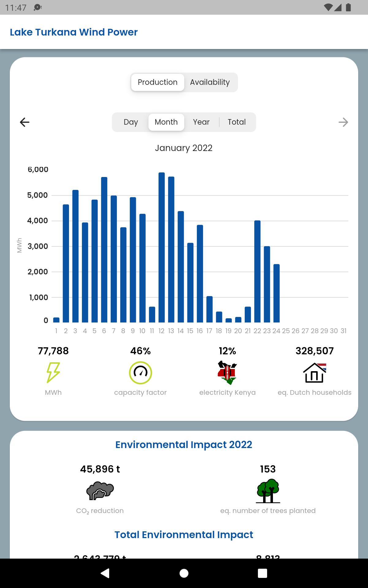Tap the Dutch households house icon
368x588 pixels.
pos(315,373)
